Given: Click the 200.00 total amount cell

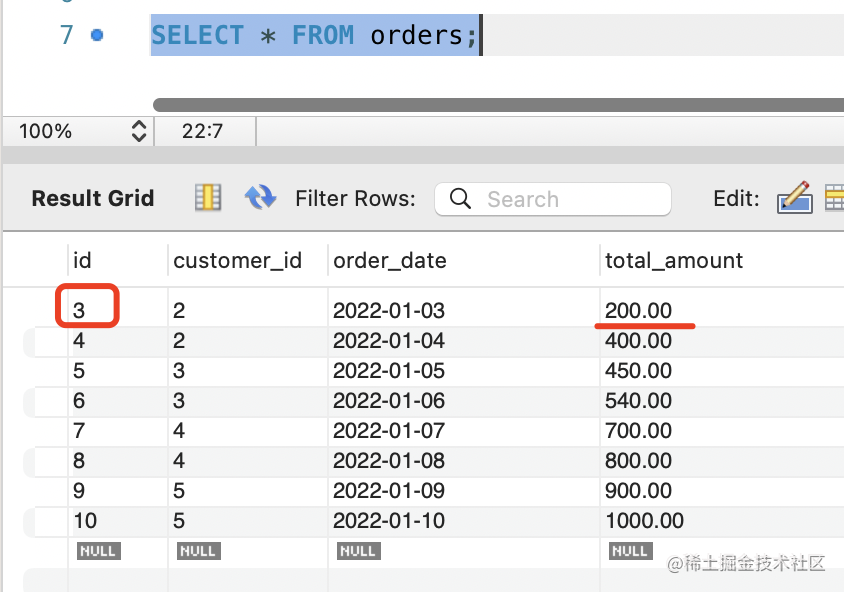Looking at the screenshot, I should click(639, 311).
